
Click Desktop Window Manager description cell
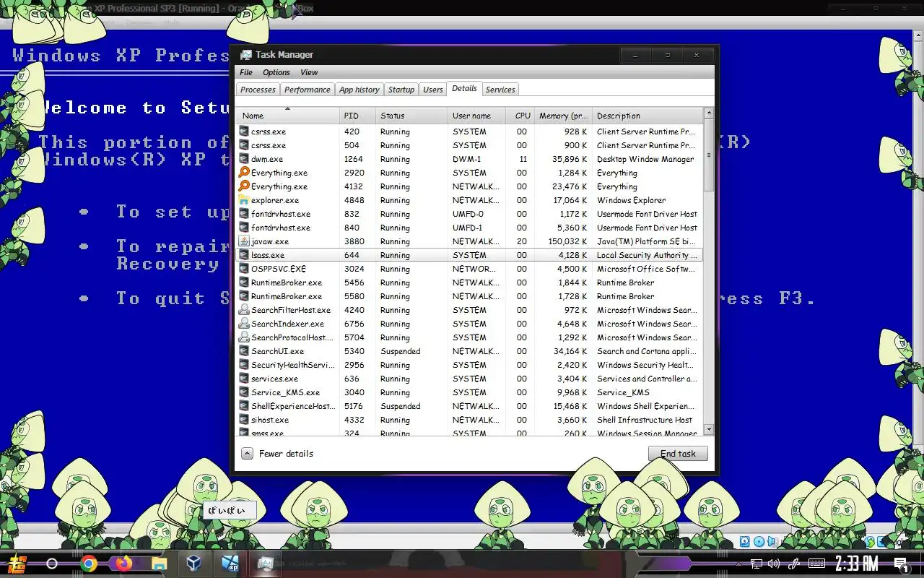click(645, 159)
